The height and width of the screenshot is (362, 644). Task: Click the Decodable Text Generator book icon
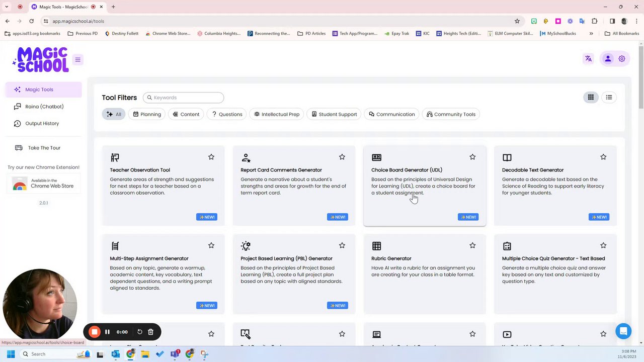tap(507, 157)
